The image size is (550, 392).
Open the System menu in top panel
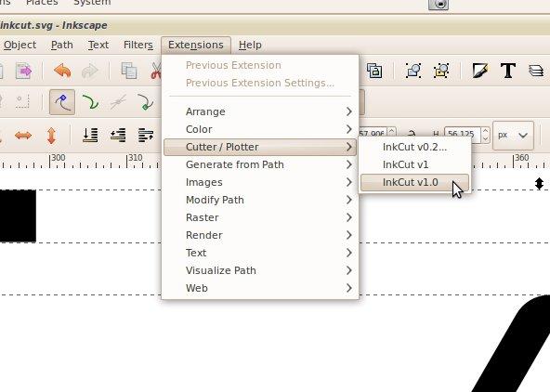(x=92, y=3)
